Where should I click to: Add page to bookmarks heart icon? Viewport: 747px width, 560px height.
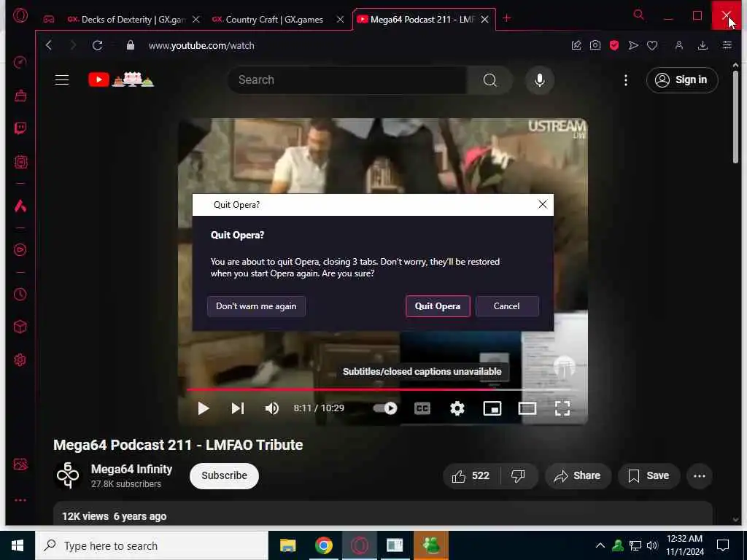tap(652, 45)
